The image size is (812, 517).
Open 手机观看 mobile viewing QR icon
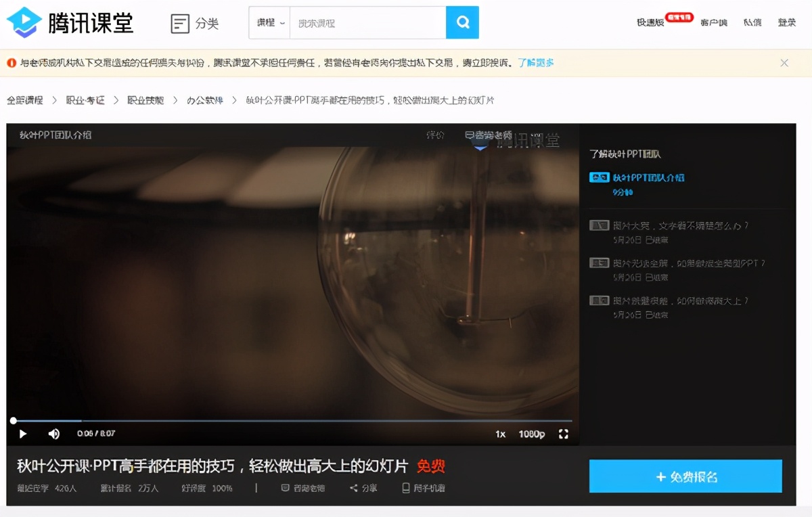coord(405,487)
